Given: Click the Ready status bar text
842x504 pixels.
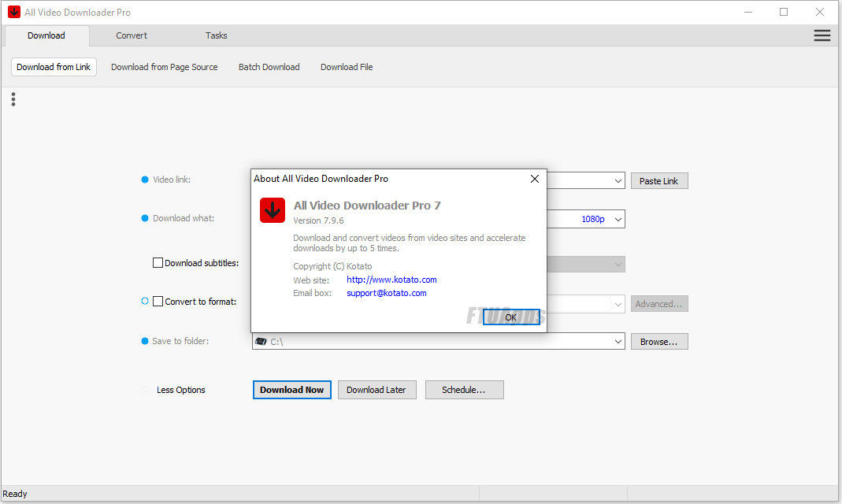Looking at the screenshot, I should [14, 494].
